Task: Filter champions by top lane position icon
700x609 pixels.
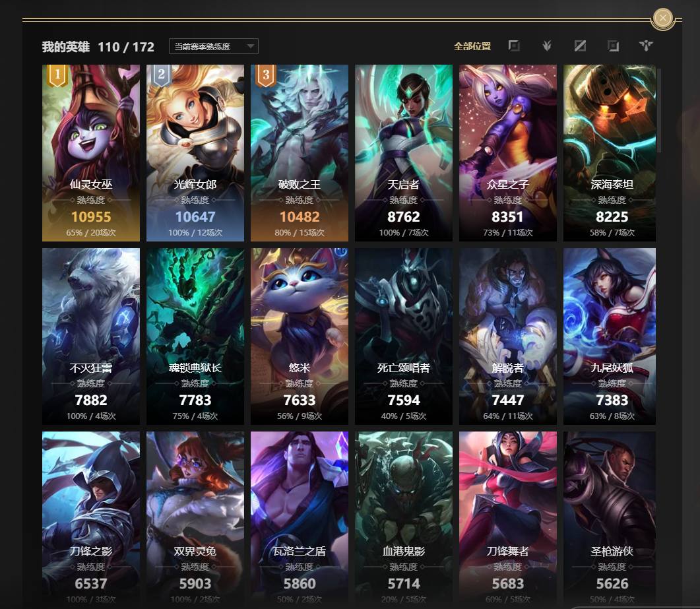Action: point(514,46)
